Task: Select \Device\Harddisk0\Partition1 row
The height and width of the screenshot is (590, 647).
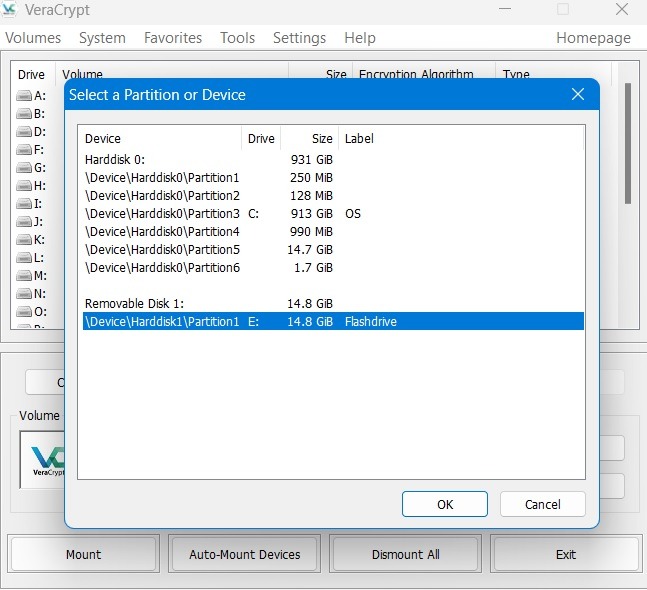Action: pos(333,178)
